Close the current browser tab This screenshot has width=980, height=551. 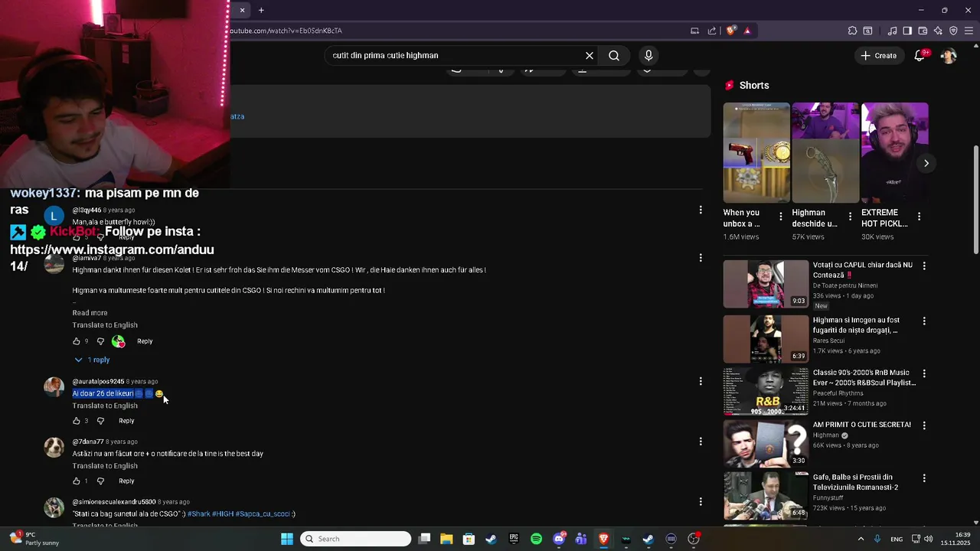tap(242, 10)
